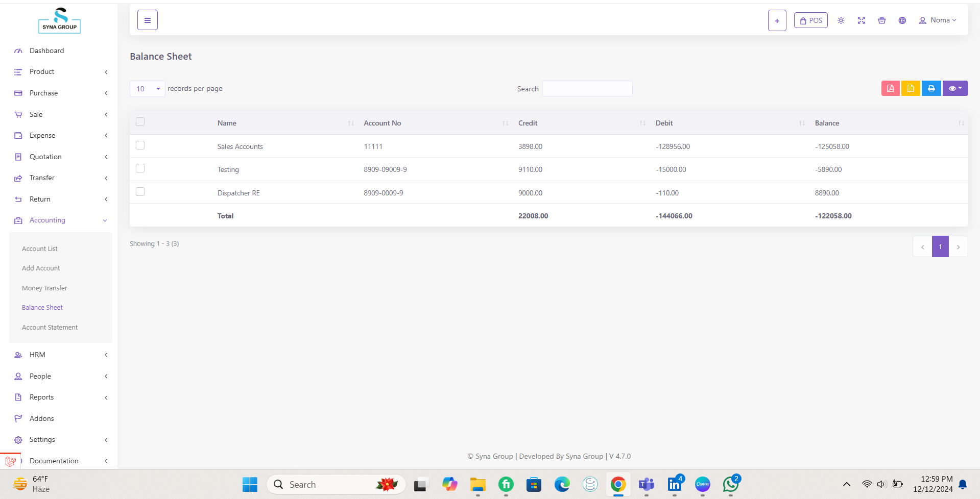Click inside the Search input field
980x499 pixels.
pyautogui.click(x=587, y=89)
